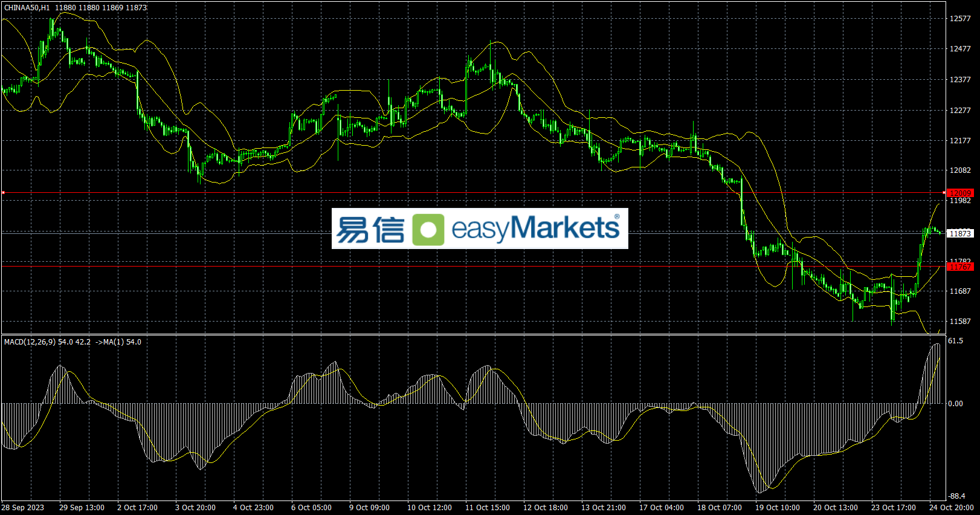Click the 12477 price axis value
The height and width of the screenshot is (515, 980).
pyautogui.click(x=961, y=49)
